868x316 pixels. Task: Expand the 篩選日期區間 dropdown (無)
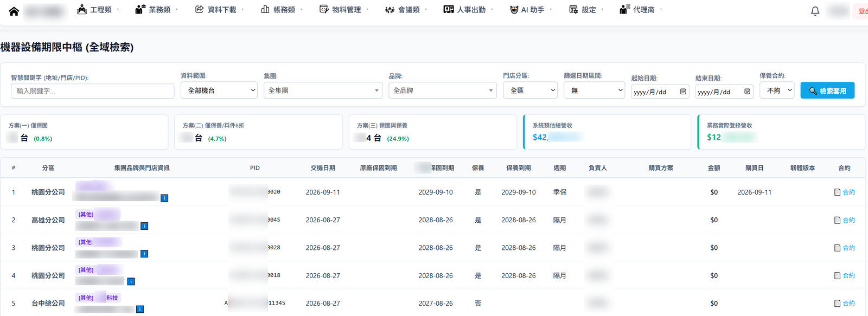tap(595, 91)
